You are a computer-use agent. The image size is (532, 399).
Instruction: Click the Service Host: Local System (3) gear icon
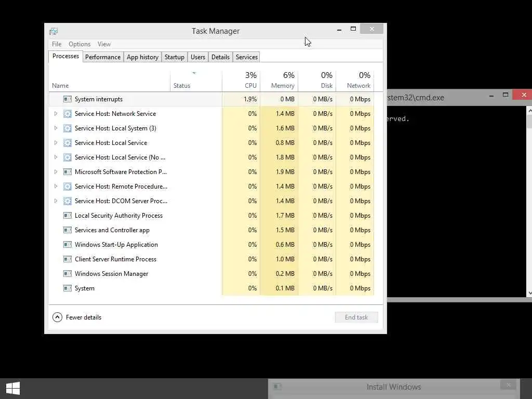pos(68,128)
